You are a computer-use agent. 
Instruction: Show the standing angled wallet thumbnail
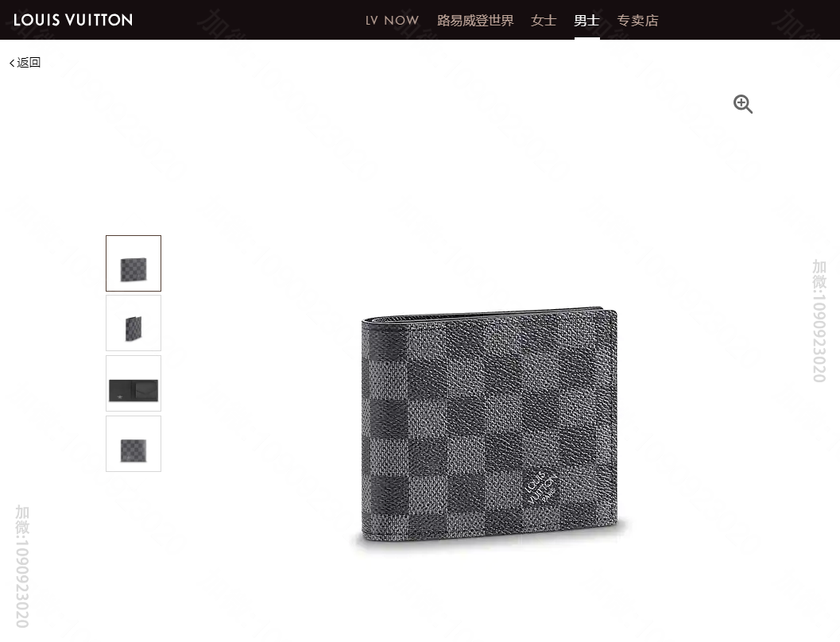coord(134,323)
